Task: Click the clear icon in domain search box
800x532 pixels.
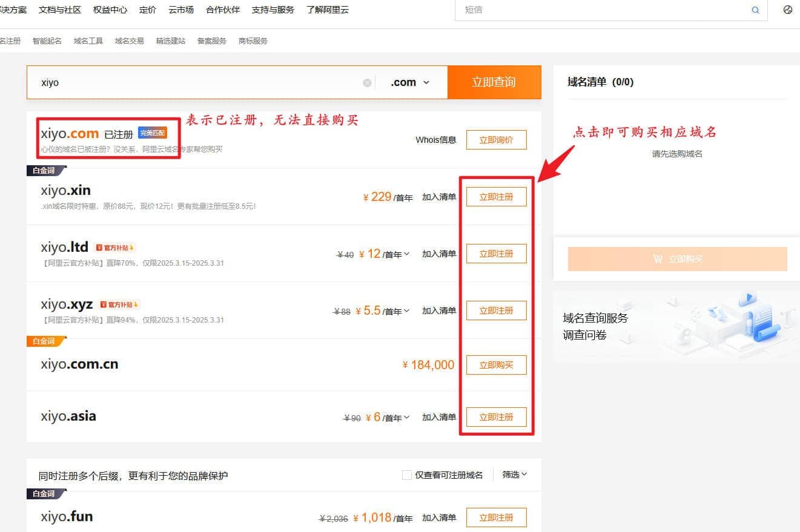Action: pyautogui.click(x=367, y=83)
